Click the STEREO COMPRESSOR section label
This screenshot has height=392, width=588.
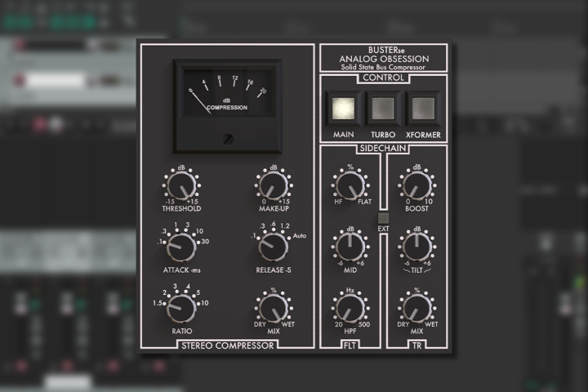pyautogui.click(x=228, y=345)
